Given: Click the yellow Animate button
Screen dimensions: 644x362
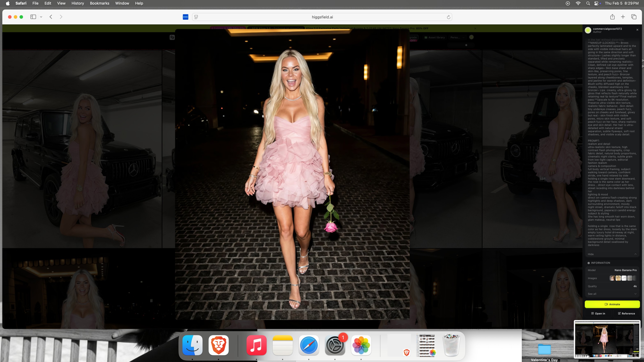Looking at the screenshot, I should point(612,304).
